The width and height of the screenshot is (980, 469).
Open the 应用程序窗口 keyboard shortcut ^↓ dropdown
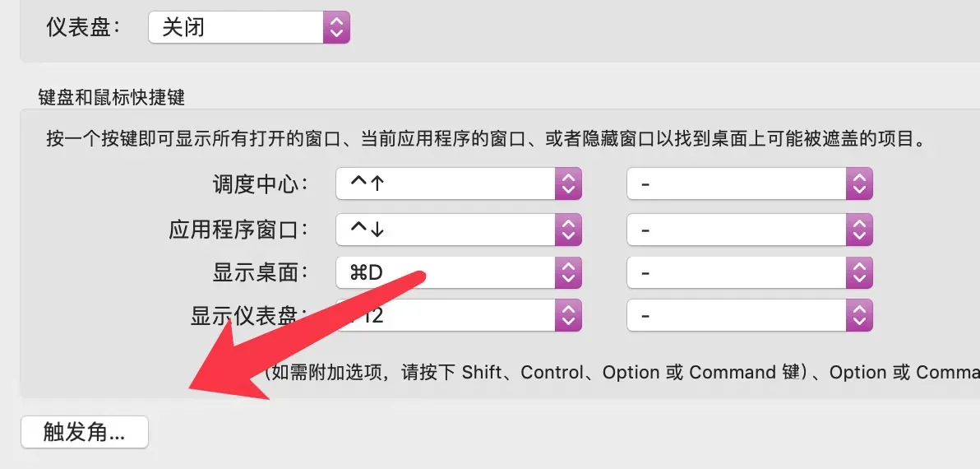pyautogui.click(x=459, y=230)
